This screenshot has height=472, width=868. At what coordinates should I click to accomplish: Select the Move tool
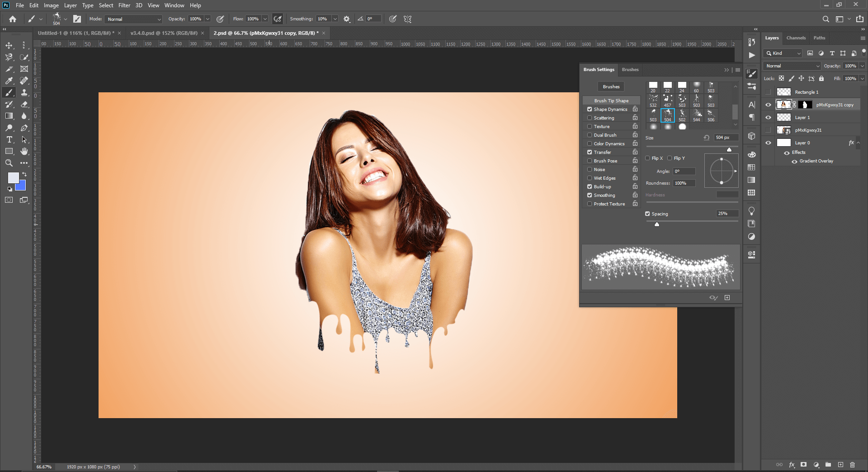[9, 45]
